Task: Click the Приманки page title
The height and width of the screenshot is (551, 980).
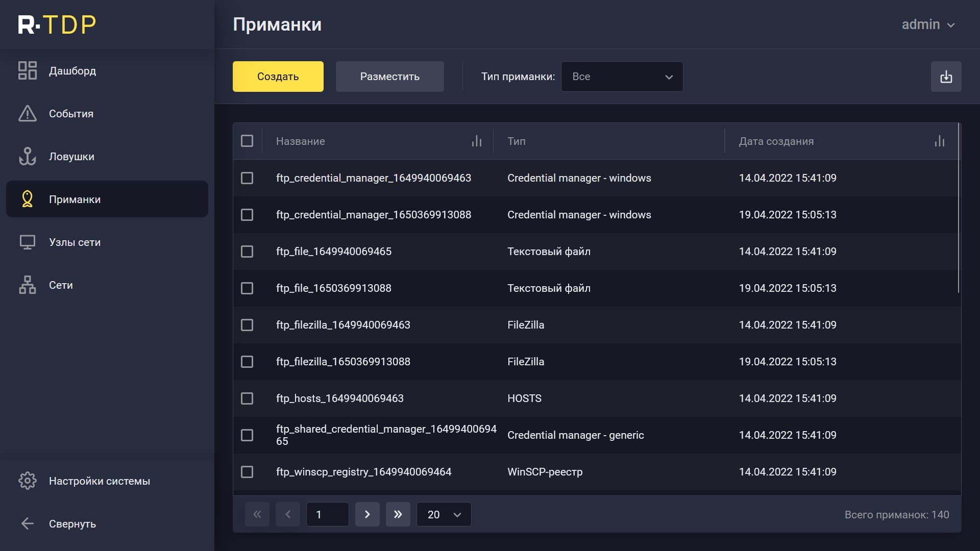Action: click(277, 24)
